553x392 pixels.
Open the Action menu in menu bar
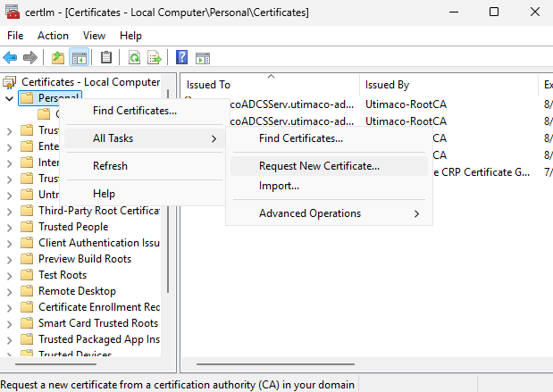coord(53,36)
